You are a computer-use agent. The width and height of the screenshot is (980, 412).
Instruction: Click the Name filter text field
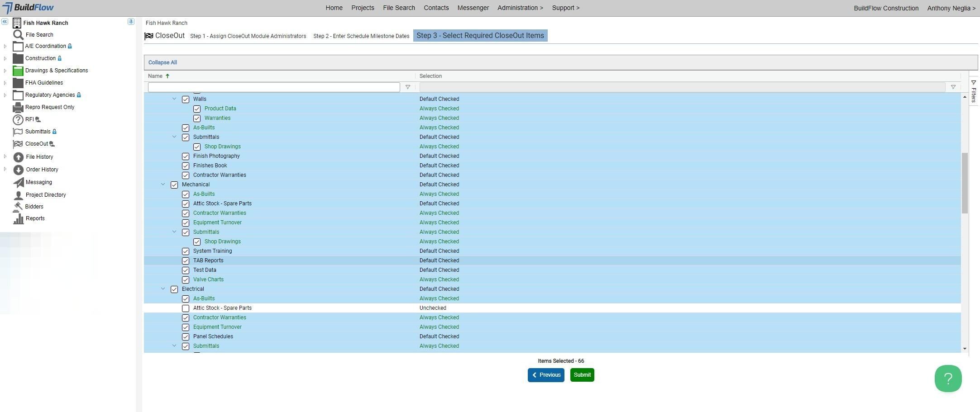pyautogui.click(x=274, y=87)
